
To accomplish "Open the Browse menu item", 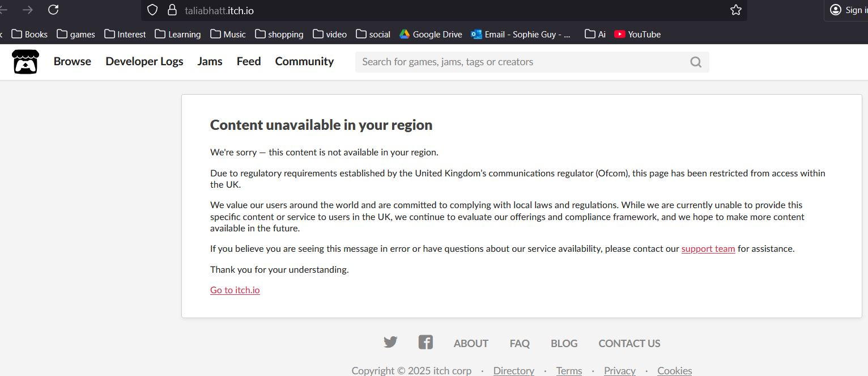I will point(72,61).
